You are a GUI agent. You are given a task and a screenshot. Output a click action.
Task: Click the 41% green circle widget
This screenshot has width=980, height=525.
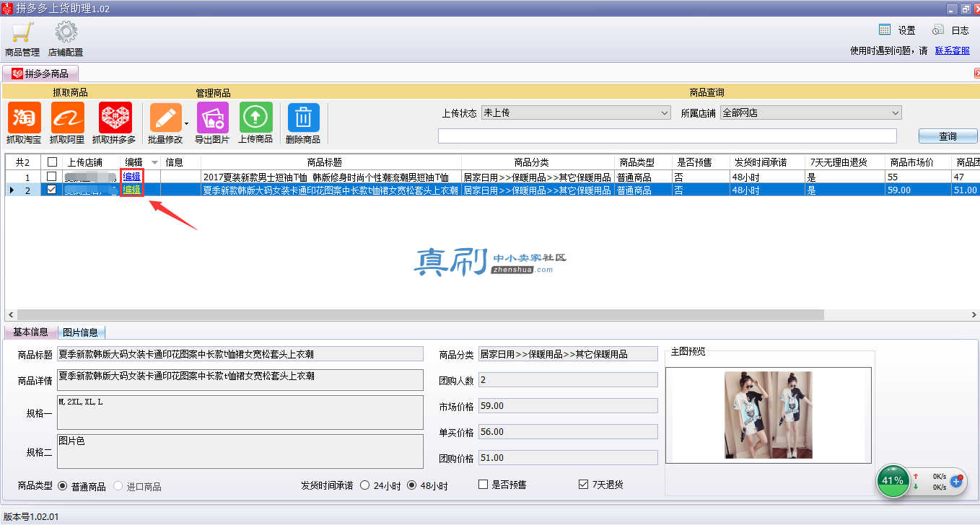coord(893,480)
